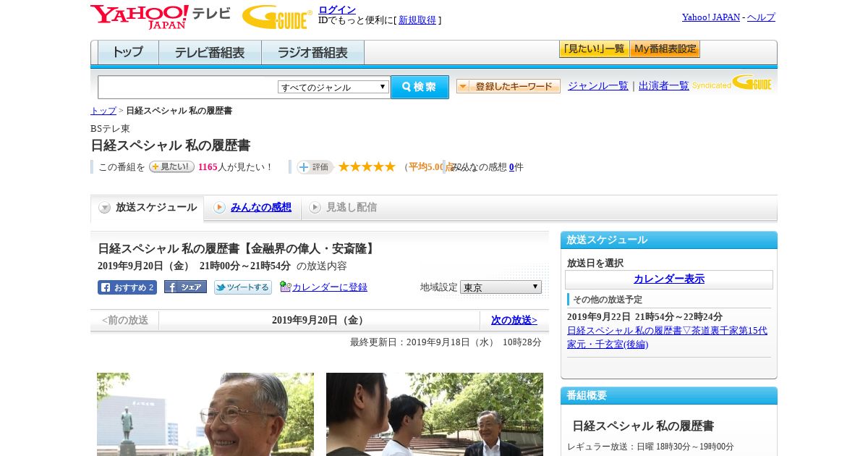Open the 茶道裏千家第15代家元・千玄室(後編) broadcast link

[x=667, y=337]
